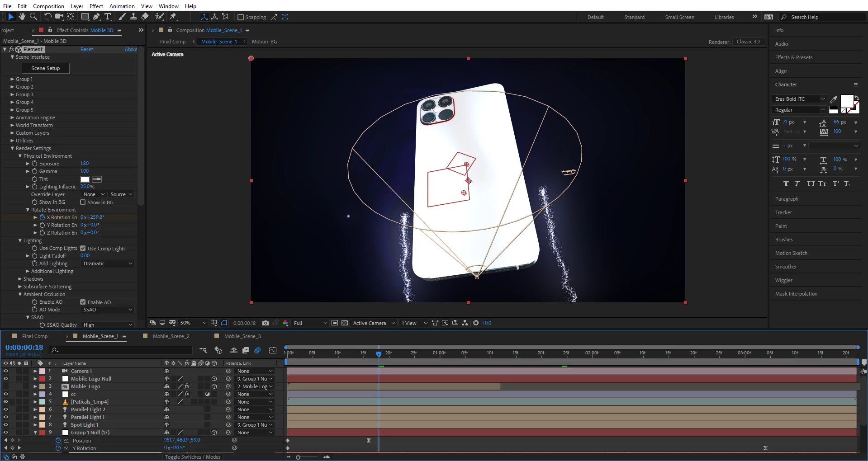The image size is (868, 461).
Task: Select the Hand tool
Action: 22,17
